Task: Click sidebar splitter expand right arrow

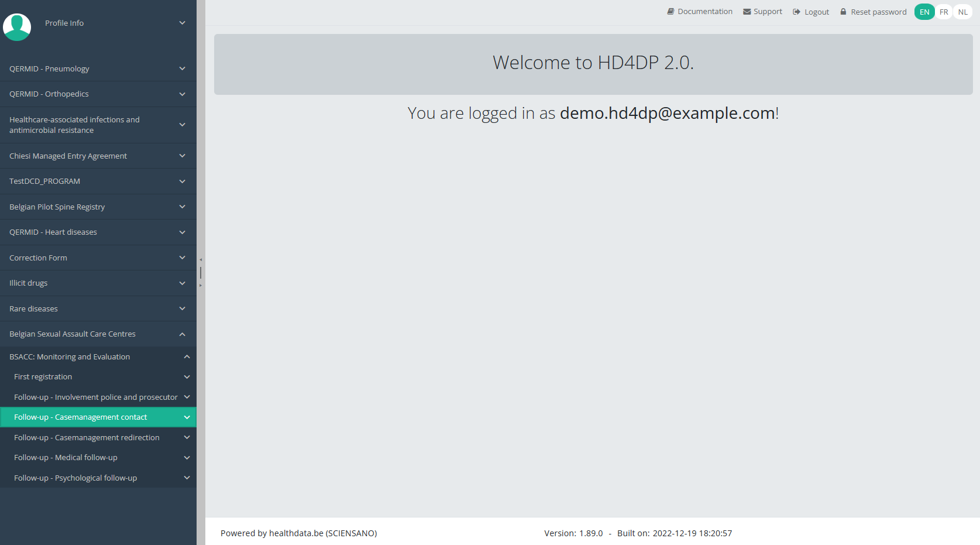Action: tap(201, 286)
